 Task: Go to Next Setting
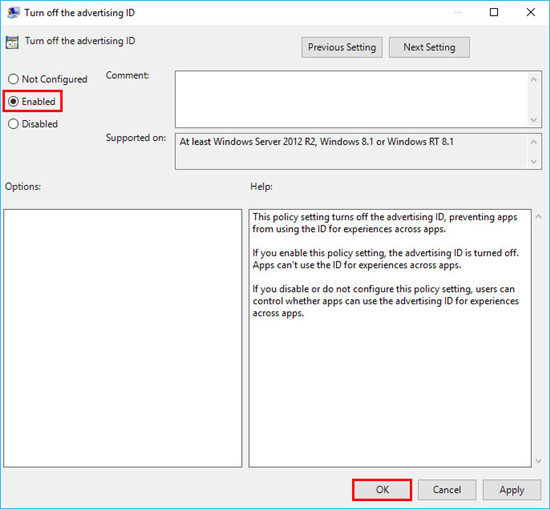click(x=429, y=47)
